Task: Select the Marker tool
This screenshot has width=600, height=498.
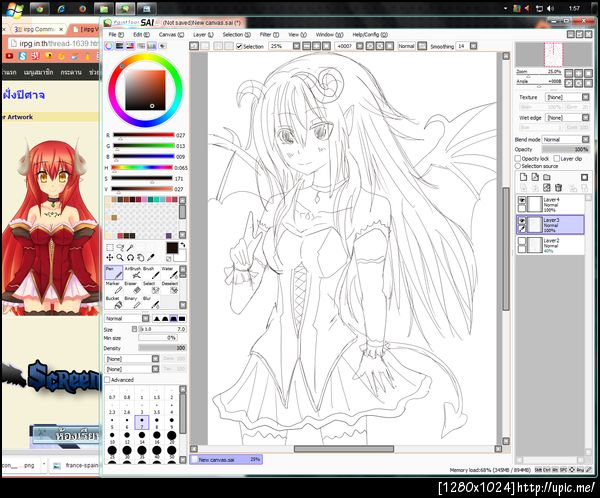Action: 114,287
